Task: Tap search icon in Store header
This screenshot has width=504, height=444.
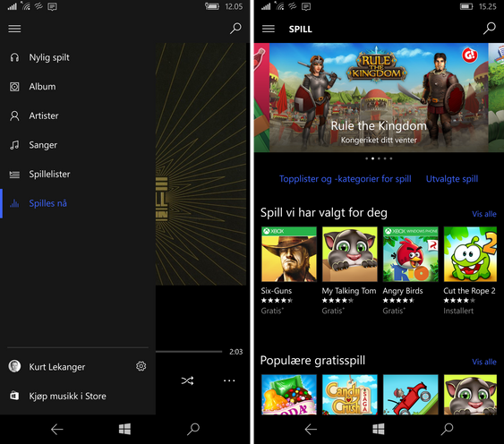Action: [490, 29]
